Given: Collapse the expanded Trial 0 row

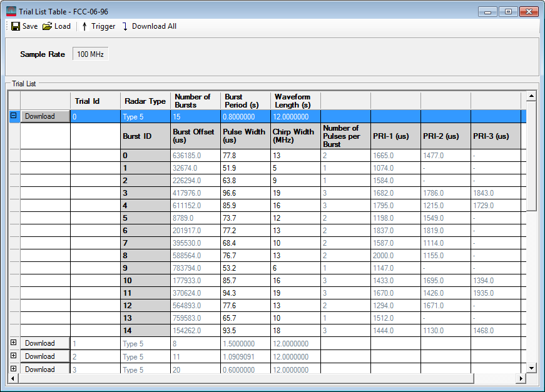Looking at the screenshot, I should point(14,116).
